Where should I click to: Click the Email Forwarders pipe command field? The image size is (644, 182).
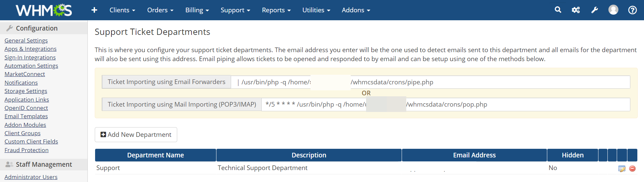click(430, 82)
